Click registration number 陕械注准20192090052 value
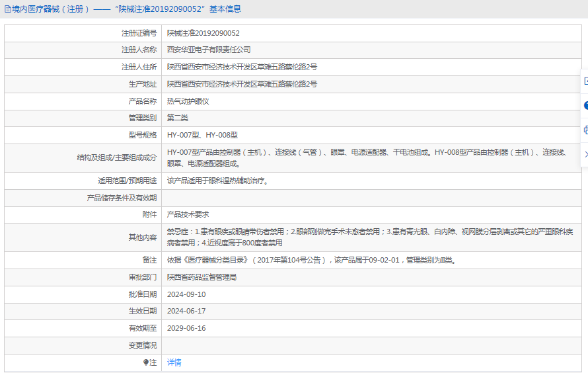 (203, 33)
